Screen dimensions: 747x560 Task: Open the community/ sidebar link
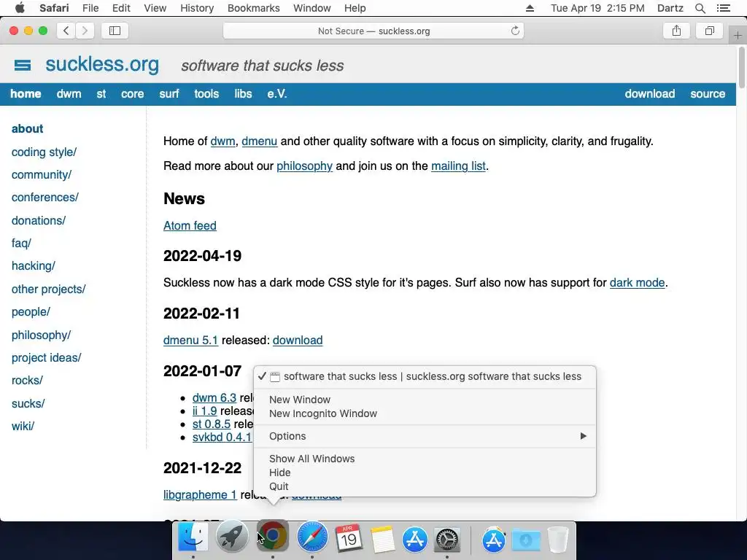42,175
